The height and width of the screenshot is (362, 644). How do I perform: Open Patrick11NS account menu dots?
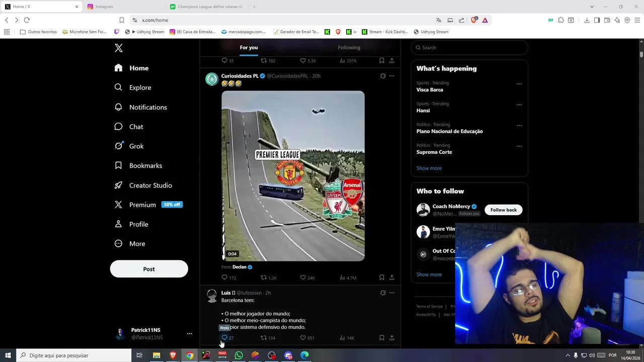tap(190, 333)
